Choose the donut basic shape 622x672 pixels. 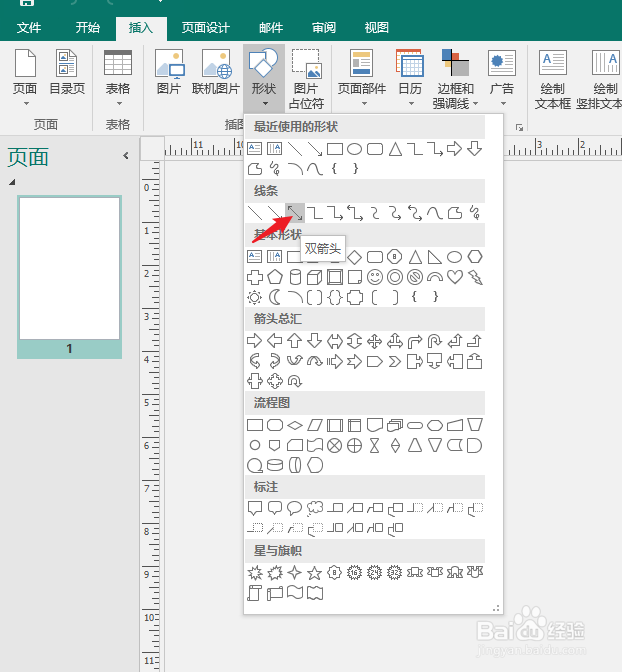pyautogui.click(x=395, y=277)
